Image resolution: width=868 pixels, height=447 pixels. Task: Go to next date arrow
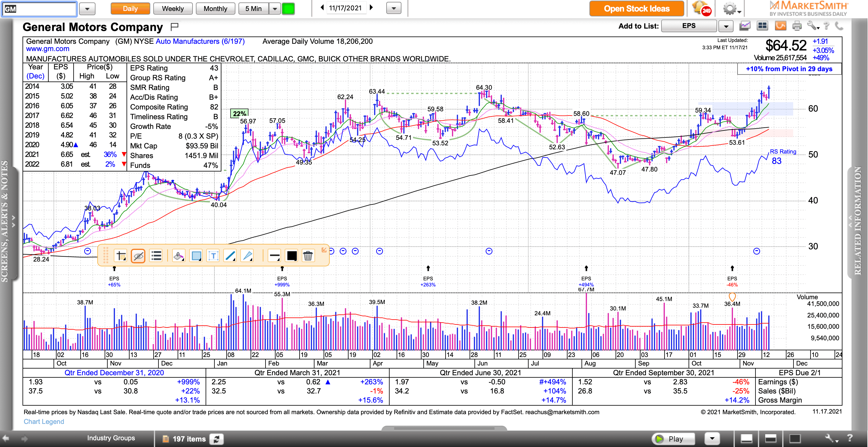pyautogui.click(x=371, y=7)
